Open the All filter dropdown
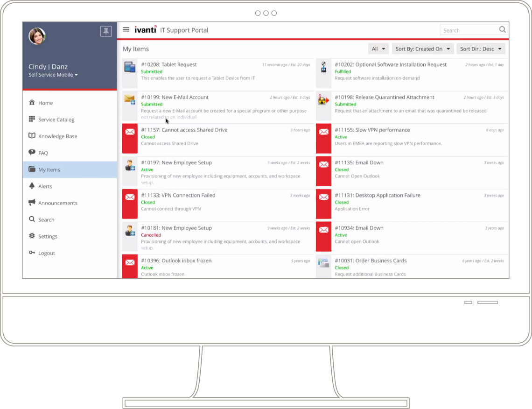The image size is (532, 409). coord(378,49)
